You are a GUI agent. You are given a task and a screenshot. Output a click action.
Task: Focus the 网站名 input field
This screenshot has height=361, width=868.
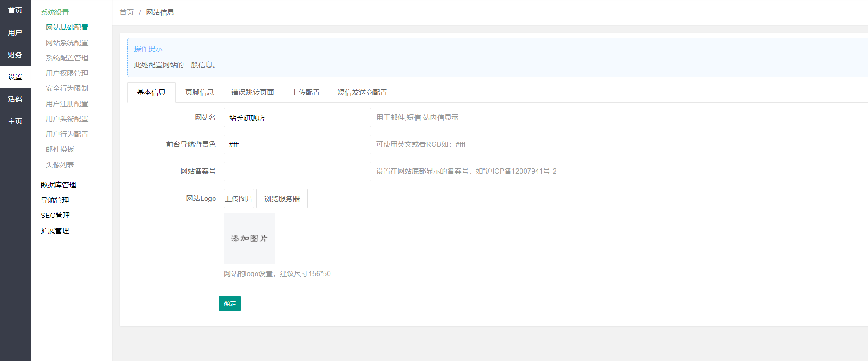pyautogui.click(x=297, y=118)
